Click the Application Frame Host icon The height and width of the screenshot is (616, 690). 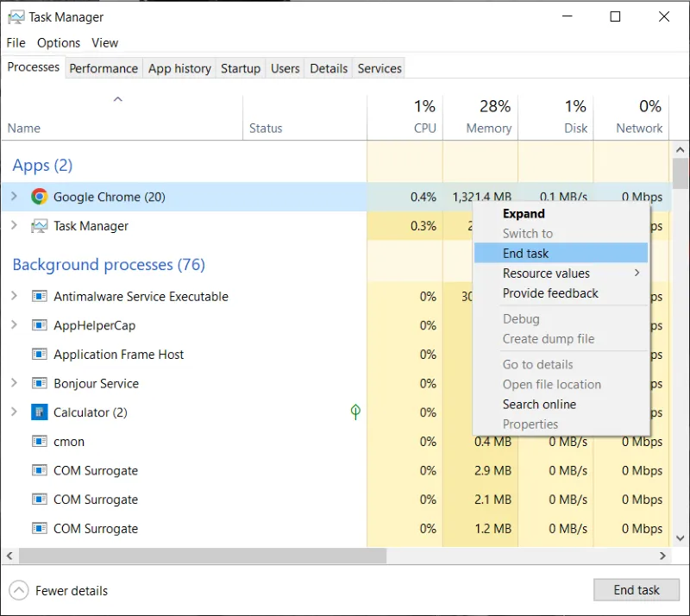coord(39,354)
